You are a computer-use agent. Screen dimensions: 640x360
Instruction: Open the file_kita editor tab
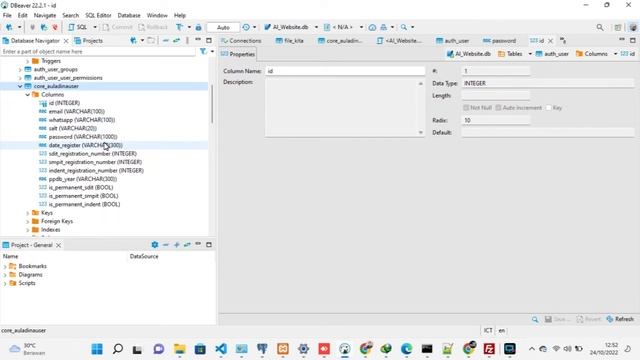289,41
